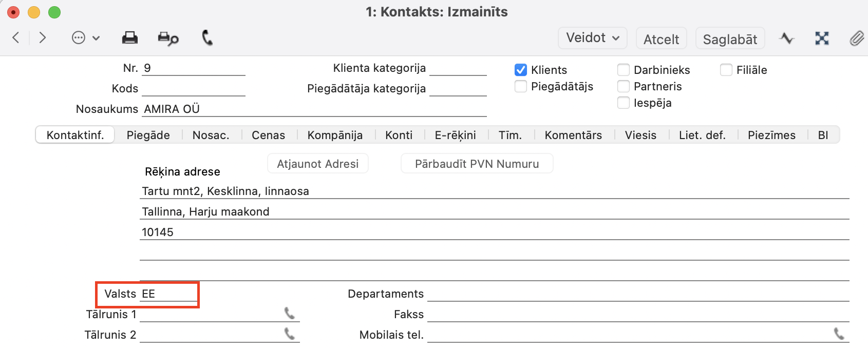Click the activity waveform icon

coord(786,38)
